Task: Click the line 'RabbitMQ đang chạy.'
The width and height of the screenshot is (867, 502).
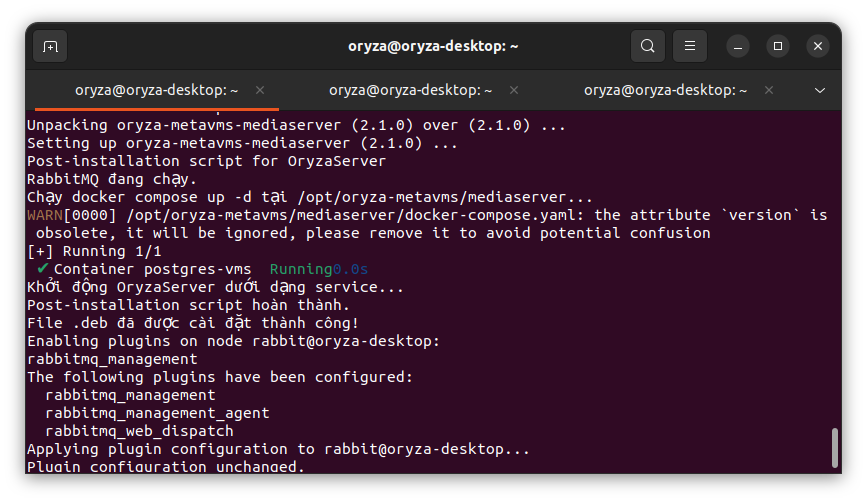Action: (x=112, y=180)
